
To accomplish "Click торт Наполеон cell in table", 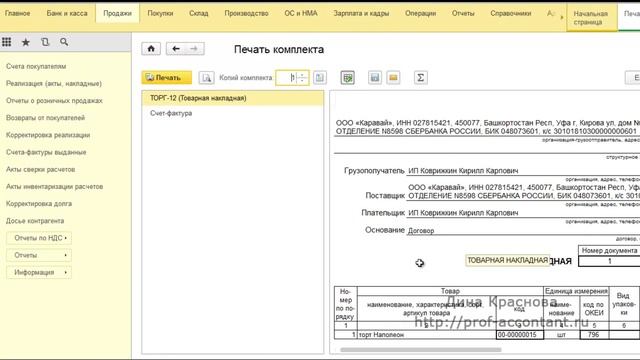I will tap(427, 335).
